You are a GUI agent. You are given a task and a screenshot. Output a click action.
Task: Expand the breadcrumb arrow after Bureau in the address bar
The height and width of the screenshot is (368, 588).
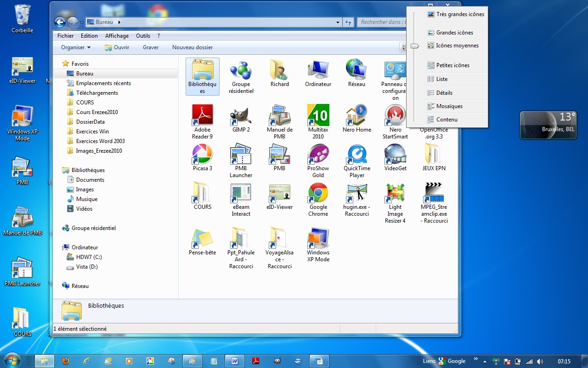(x=119, y=22)
